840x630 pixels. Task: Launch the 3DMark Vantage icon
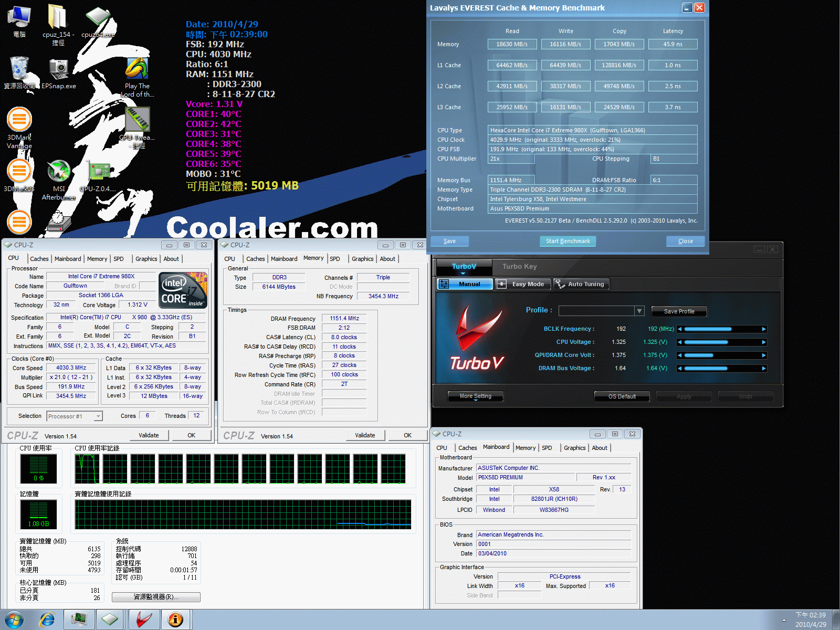(x=19, y=128)
